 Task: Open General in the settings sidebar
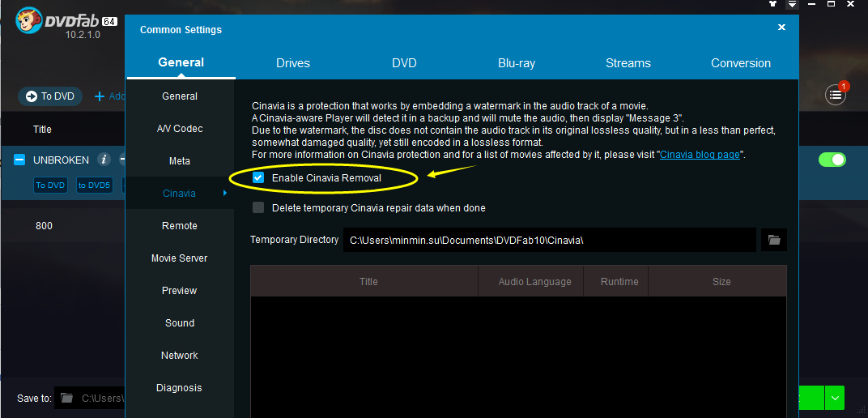pos(180,96)
